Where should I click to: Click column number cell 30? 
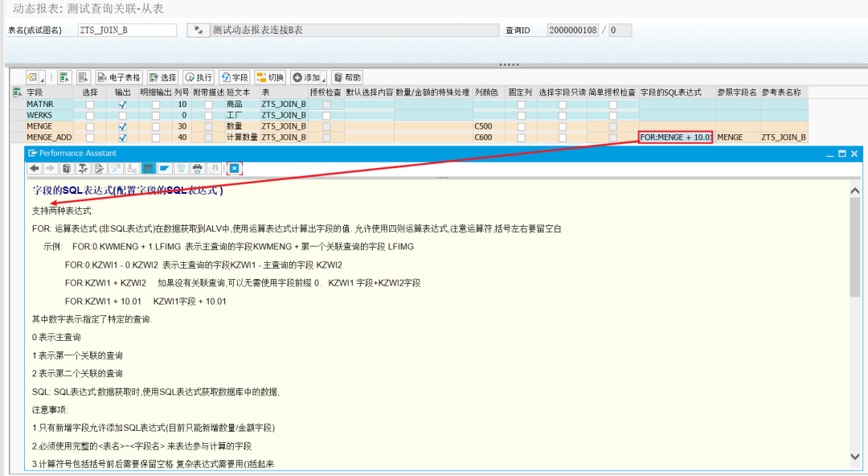pyautogui.click(x=182, y=126)
